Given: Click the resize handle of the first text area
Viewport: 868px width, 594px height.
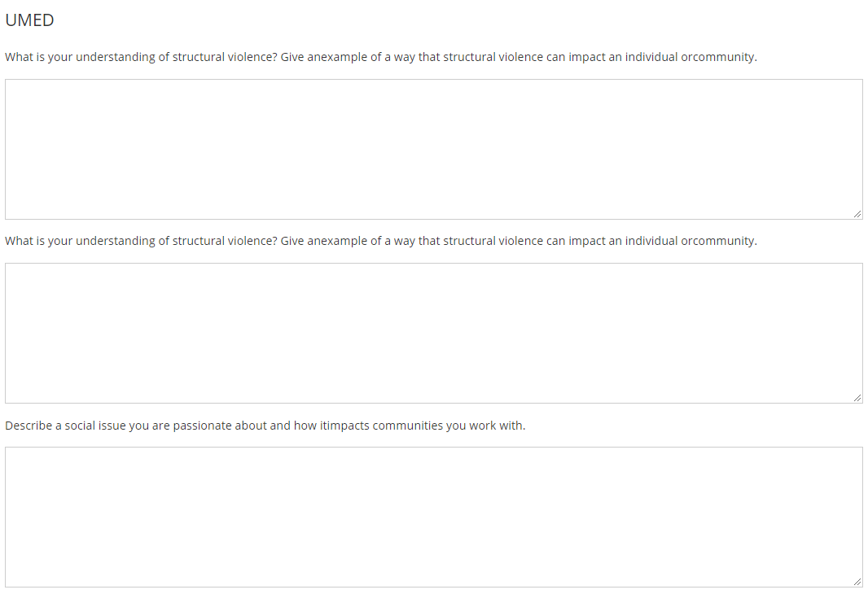Looking at the screenshot, I should (x=857, y=213).
